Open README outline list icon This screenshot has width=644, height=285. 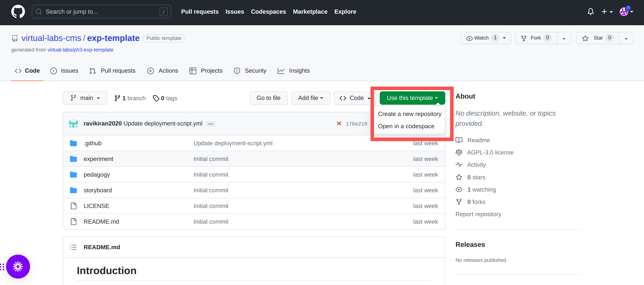73,247
